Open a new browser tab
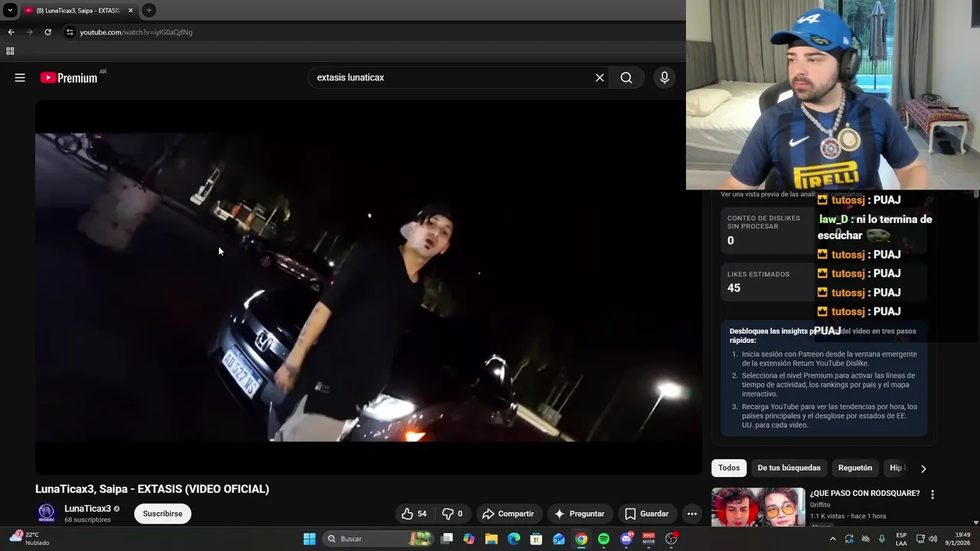Screen dimensions: 980x551 149,11
